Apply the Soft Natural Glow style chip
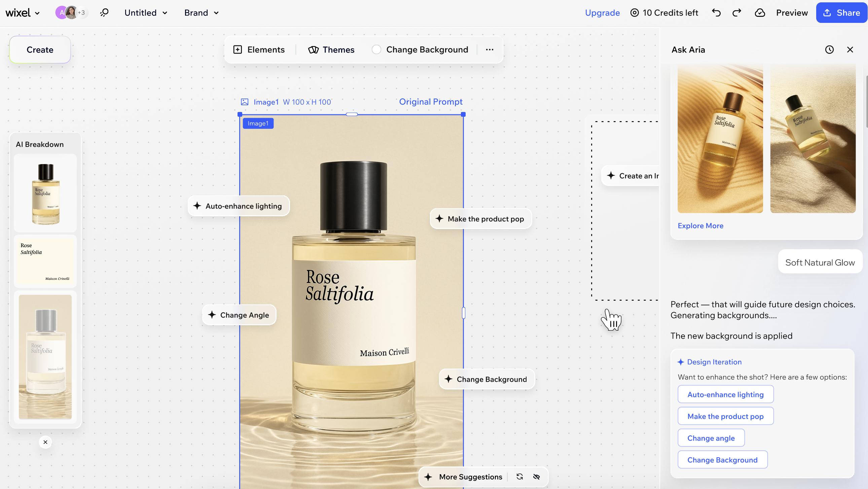Image resolution: width=868 pixels, height=489 pixels. (x=820, y=262)
